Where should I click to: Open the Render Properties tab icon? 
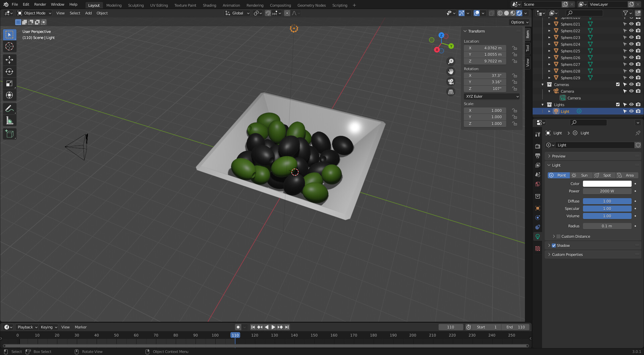pyautogui.click(x=538, y=146)
